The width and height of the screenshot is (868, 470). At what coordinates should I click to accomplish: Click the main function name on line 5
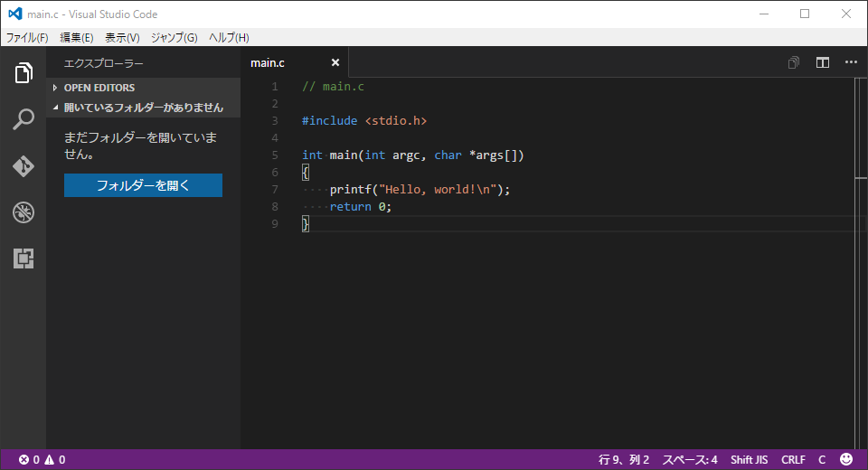point(344,155)
